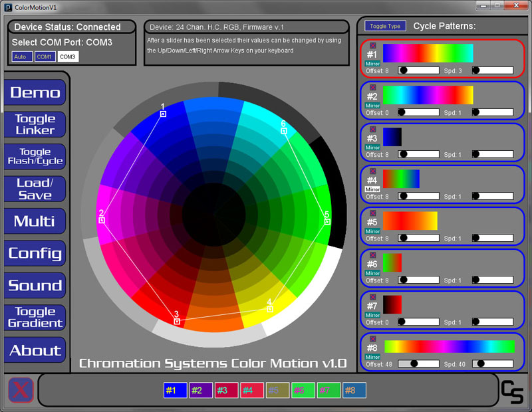Remove pattern #7 with its X icon
The width and height of the screenshot is (532, 412).
[372, 297]
